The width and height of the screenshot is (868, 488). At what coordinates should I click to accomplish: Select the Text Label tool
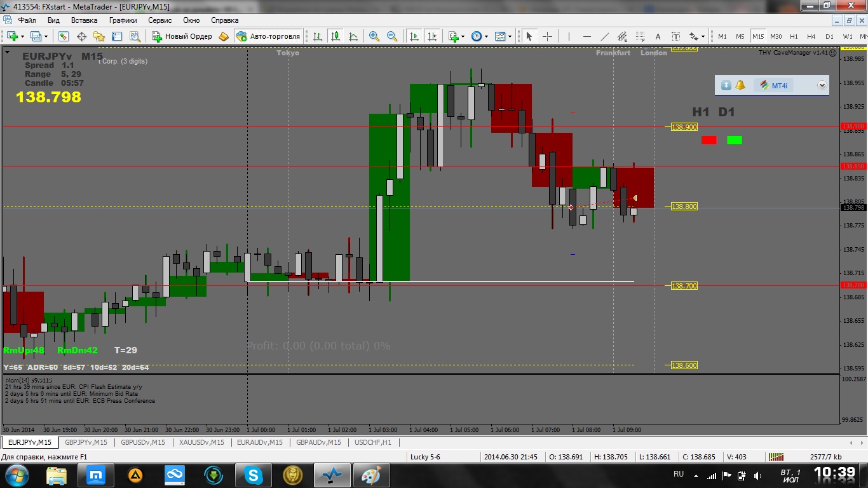pyautogui.click(x=675, y=36)
